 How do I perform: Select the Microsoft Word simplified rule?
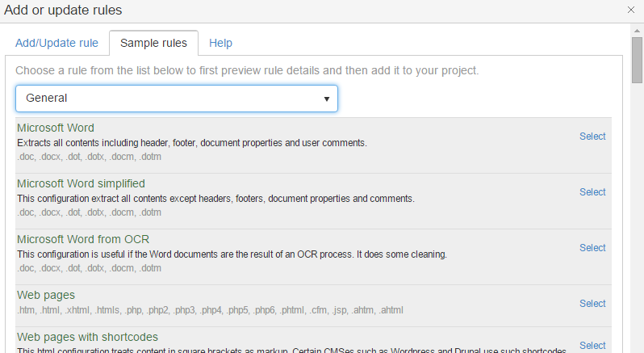[592, 192]
